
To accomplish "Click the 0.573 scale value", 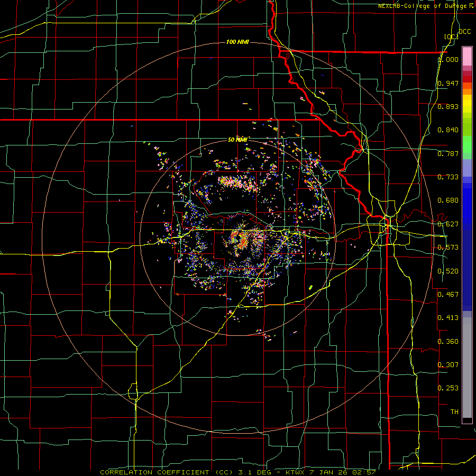I will [448, 248].
